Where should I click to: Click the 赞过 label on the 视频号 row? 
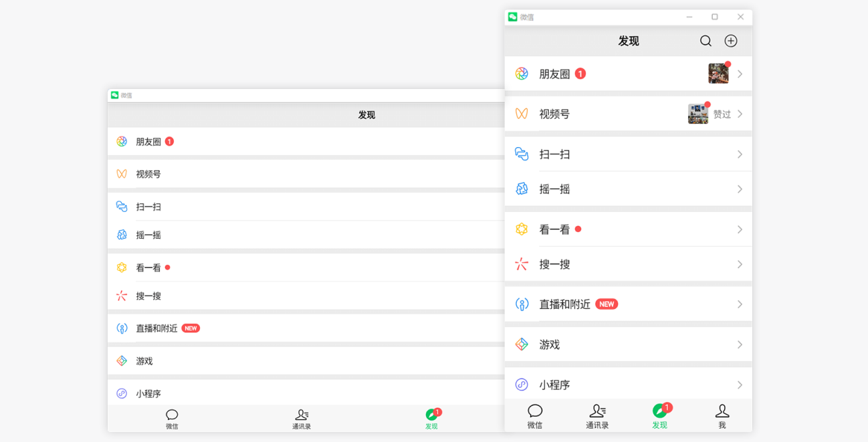[x=722, y=114]
